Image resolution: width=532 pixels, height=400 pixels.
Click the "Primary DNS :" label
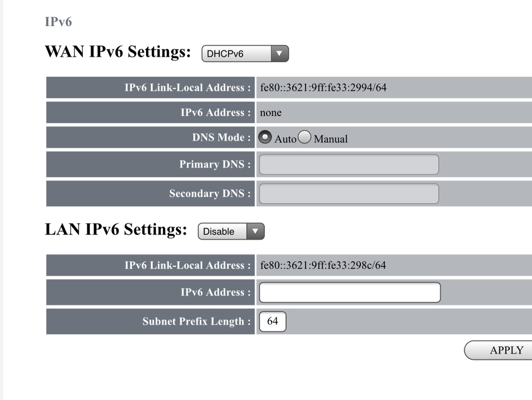click(215, 164)
